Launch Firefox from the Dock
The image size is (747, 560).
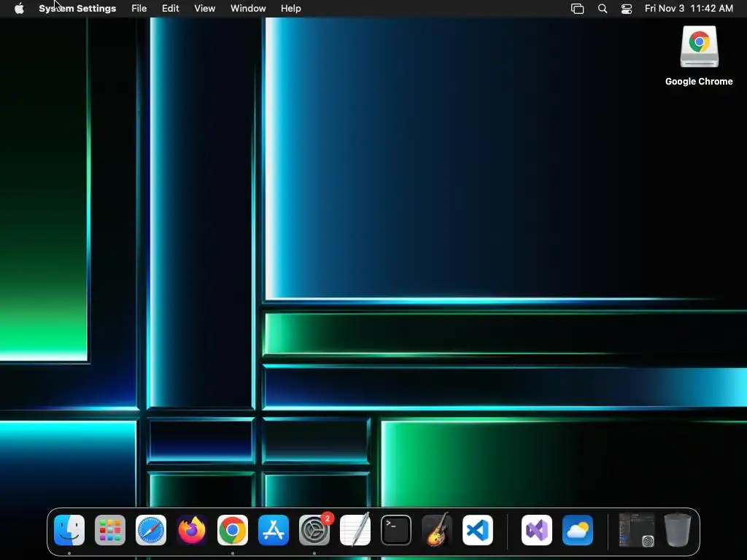pos(192,530)
